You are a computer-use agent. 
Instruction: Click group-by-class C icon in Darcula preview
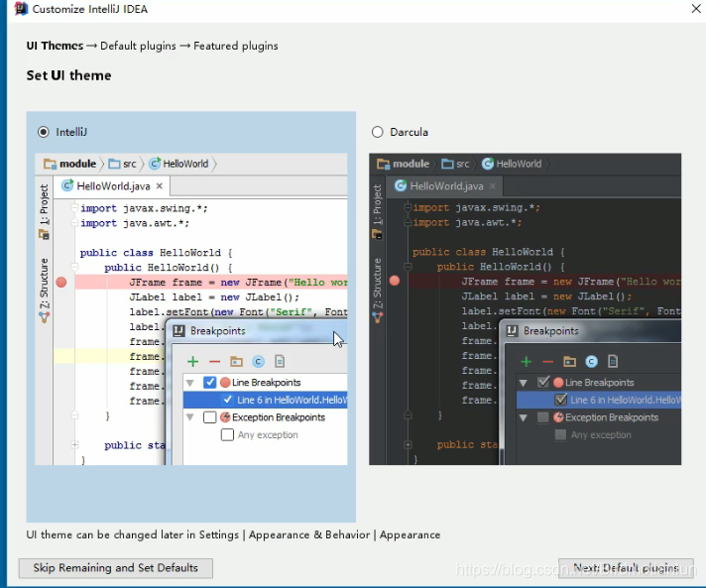[x=591, y=362]
